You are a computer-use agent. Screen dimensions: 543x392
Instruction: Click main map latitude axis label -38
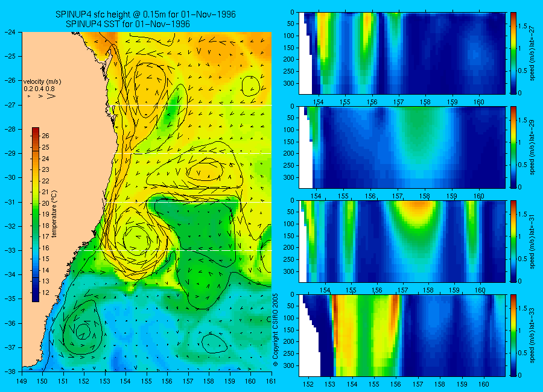pyautogui.click(x=10, y=371)
